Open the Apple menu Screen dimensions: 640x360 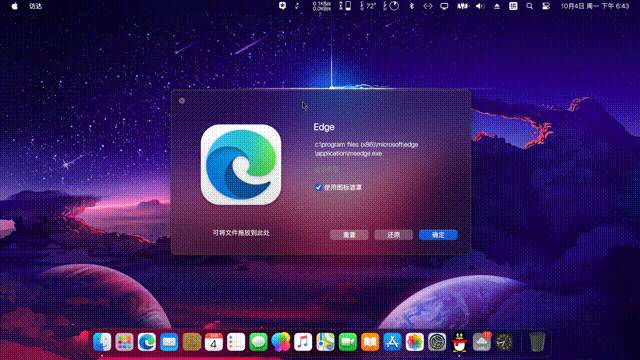point(15,6)
